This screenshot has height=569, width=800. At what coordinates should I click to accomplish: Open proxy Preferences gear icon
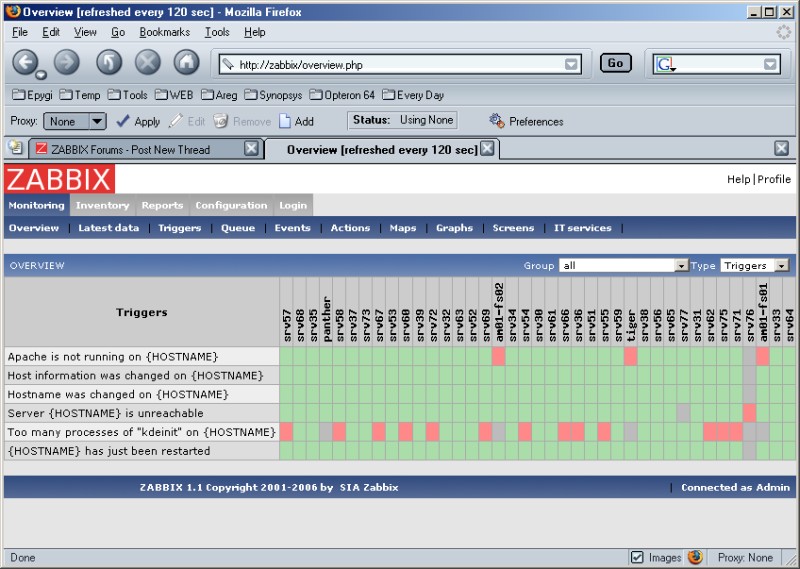(x=496, y=121)
